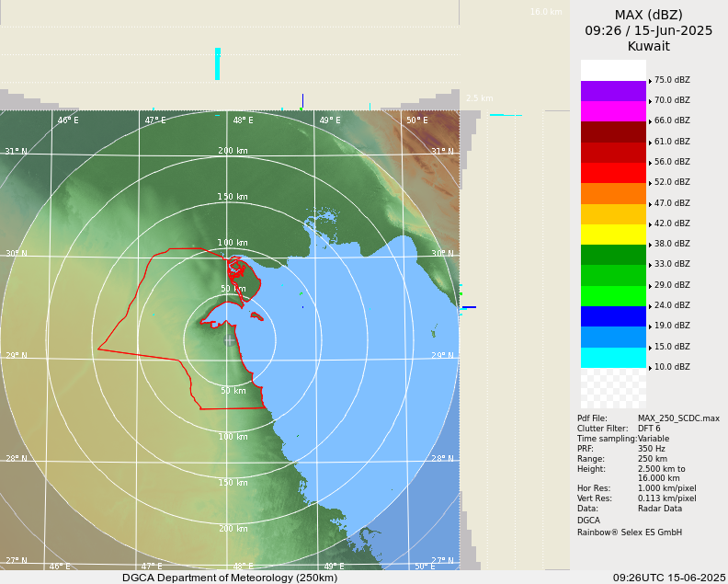
Task: Click the 16.0 km height label
Action: click(546, 12)
